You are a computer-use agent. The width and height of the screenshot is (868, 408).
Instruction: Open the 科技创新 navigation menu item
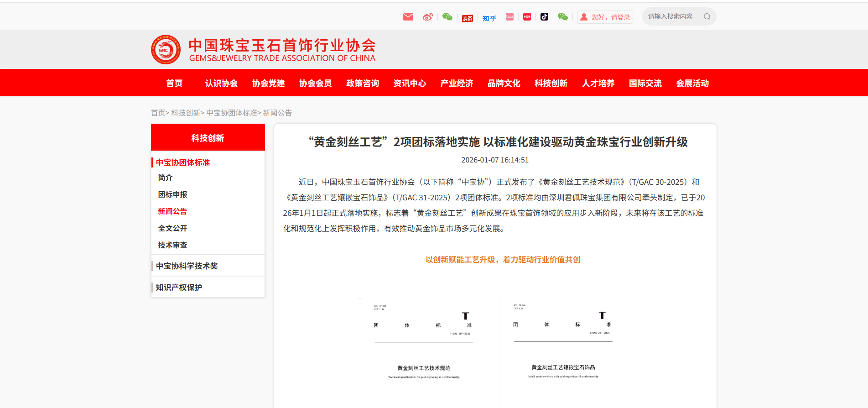[551, 83]
